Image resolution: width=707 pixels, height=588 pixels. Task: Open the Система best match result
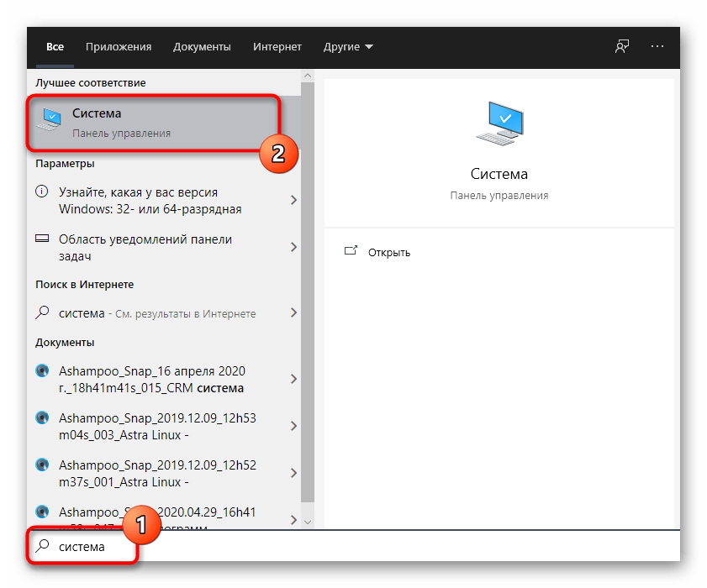coord(151,123)
